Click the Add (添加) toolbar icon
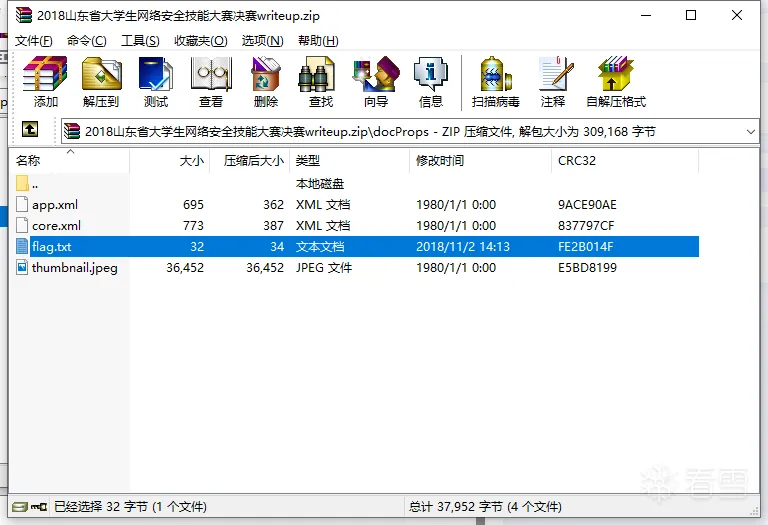Image resolution: width=768 pixels, height=525 pixels. point(45,73)
